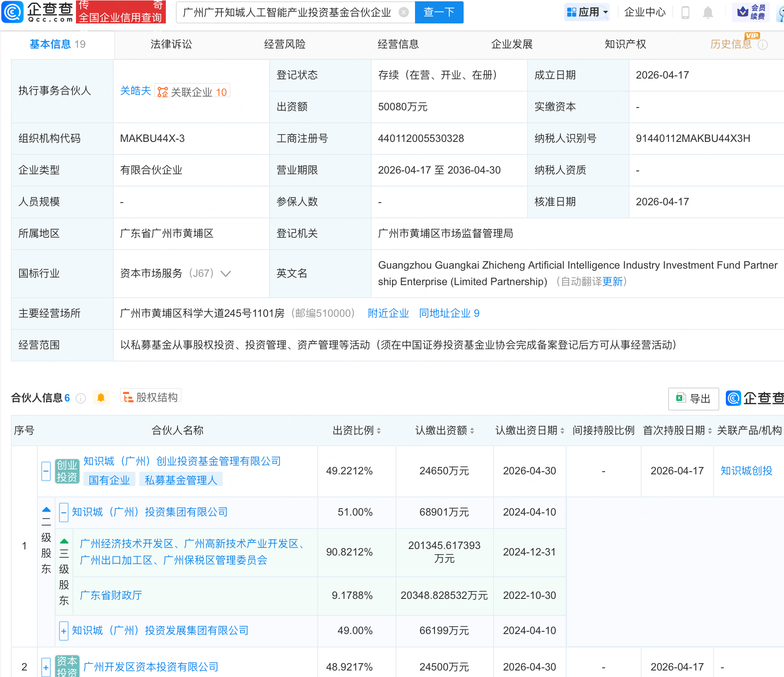Expand 知识城（广州）投资发展集团有限公司 row

coord(64,631)
